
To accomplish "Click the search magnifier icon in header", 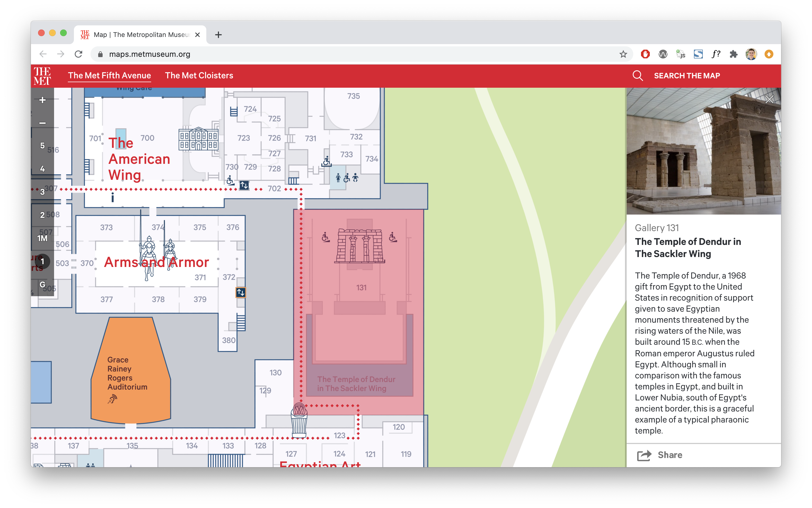I will point(638,76).
